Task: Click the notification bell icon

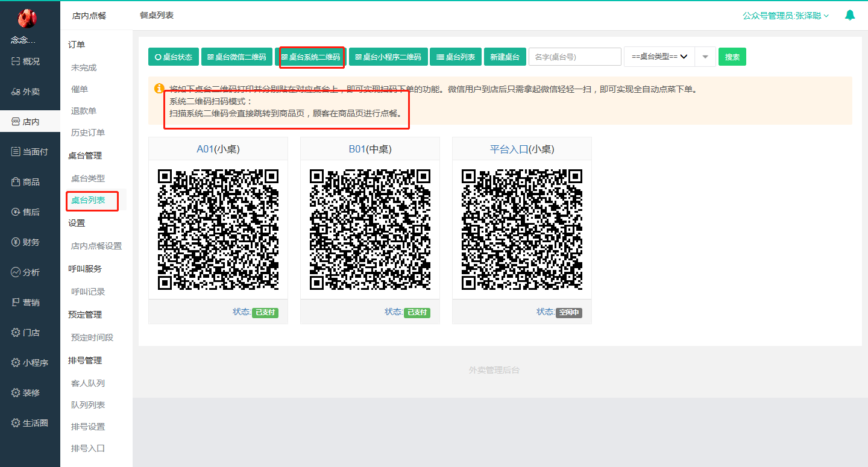Action: 850,16
